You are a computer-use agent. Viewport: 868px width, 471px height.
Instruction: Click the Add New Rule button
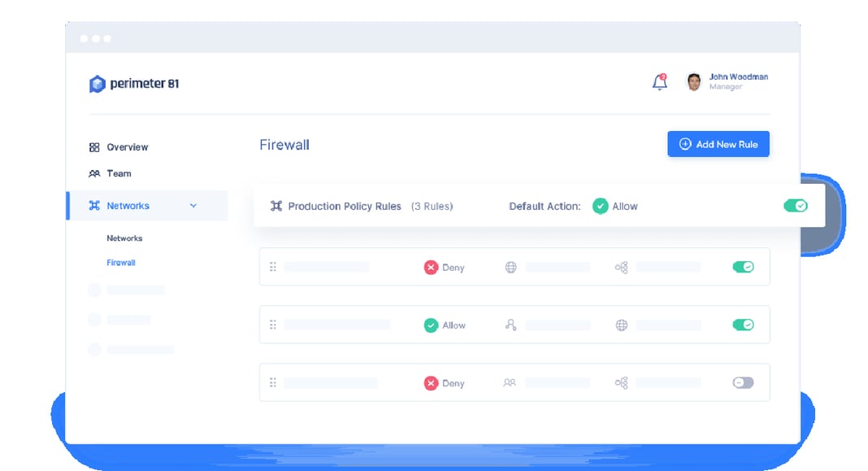[718, 144]
